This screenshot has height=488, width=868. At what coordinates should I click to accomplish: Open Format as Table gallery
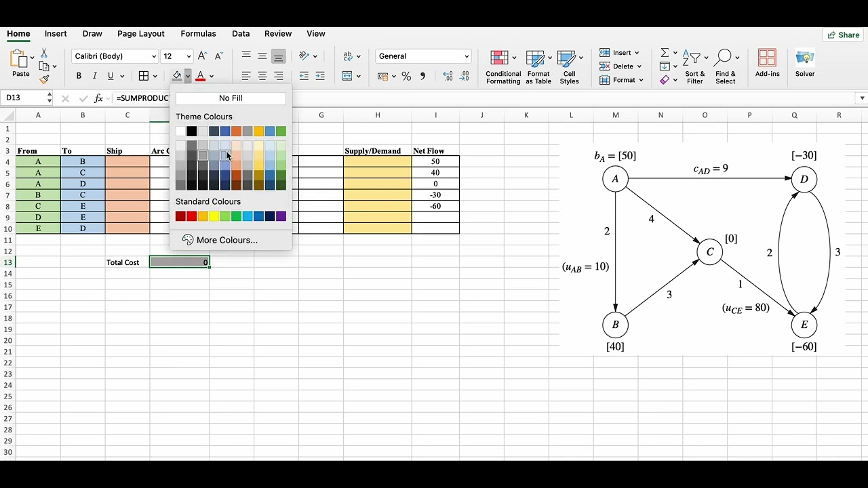538,66
